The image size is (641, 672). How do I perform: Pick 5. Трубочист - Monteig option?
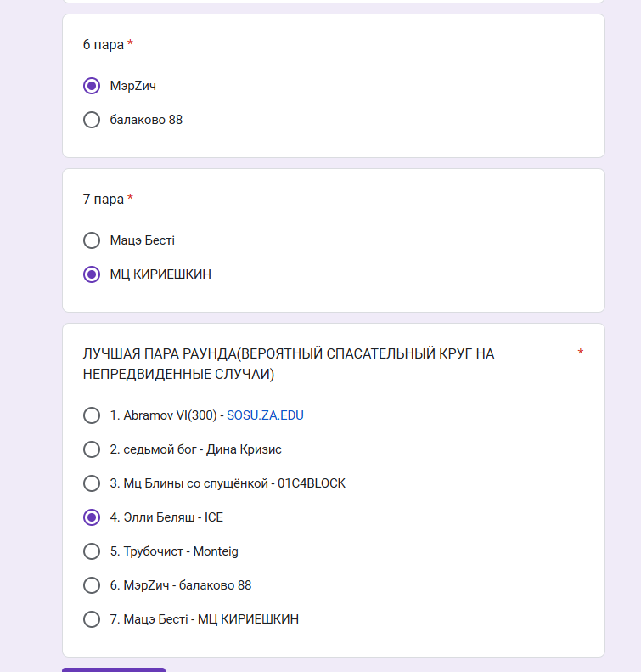pos(92,551)
